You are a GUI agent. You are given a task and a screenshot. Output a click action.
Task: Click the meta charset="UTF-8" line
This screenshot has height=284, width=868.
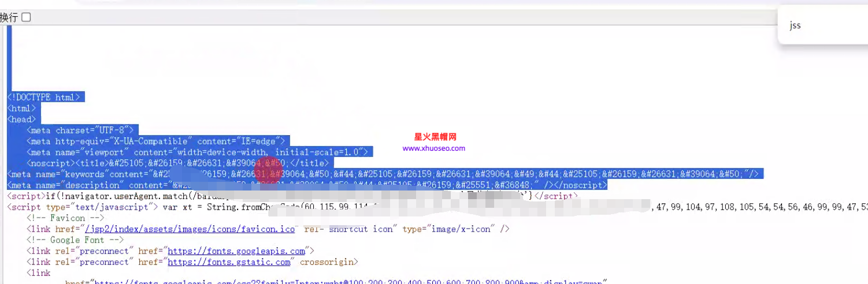point(80,130)
